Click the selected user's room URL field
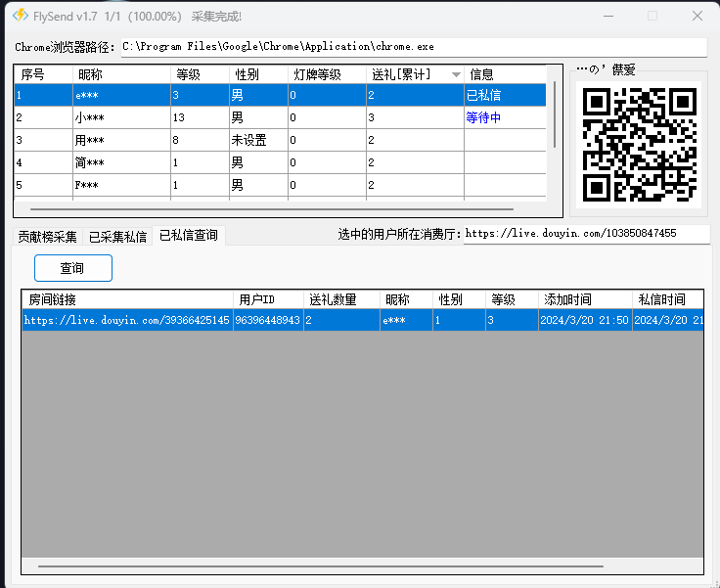Image resolution: width=720 pixels, height=588 pixels. (x=583, y=234)
